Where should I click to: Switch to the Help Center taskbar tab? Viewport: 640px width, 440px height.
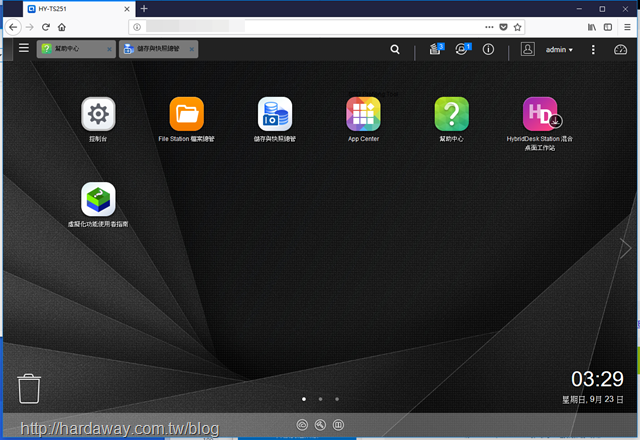[76, 49]
